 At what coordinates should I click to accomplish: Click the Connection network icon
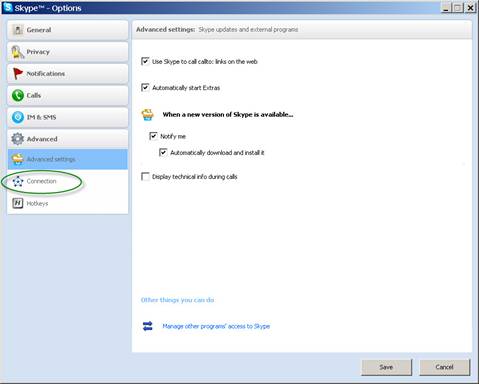[18, 181]
